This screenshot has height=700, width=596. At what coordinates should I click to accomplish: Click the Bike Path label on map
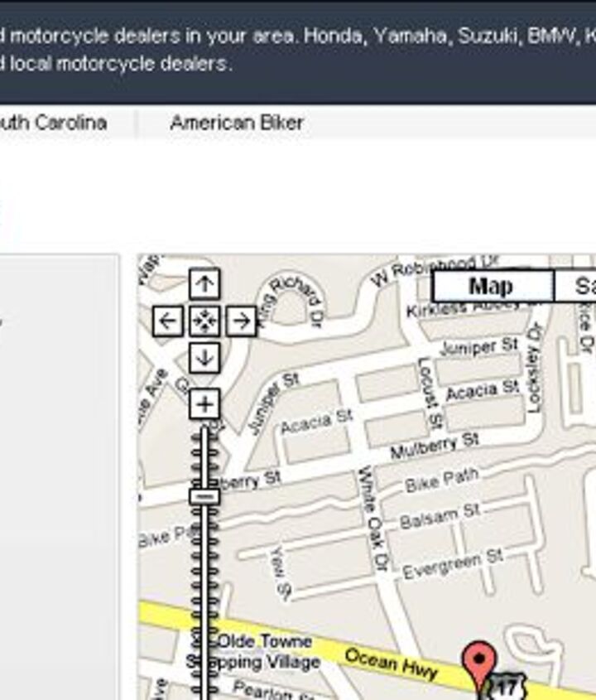tap(441, 480)
